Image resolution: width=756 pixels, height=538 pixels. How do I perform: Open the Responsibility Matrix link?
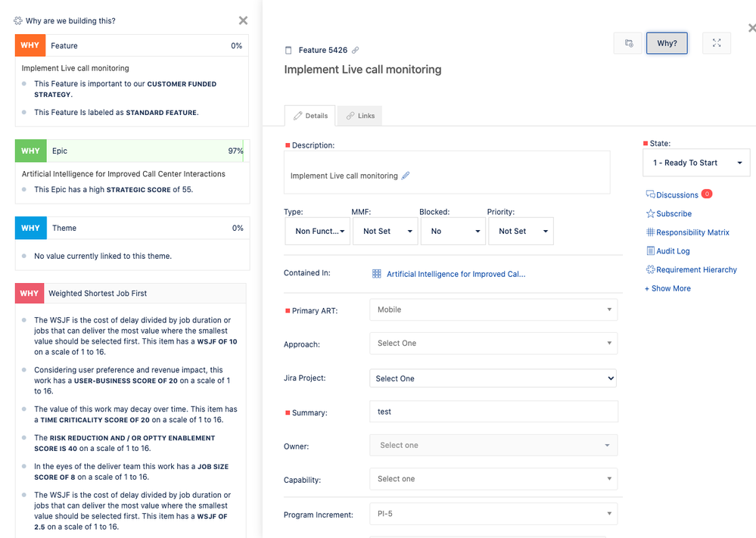coord(693,232)
